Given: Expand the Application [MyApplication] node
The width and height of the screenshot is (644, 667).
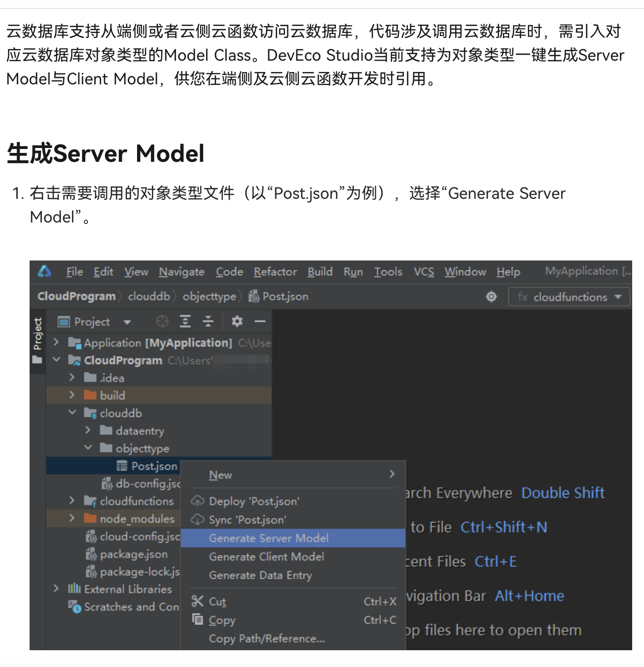Looking at the screenshot, I should coord(56,342).
